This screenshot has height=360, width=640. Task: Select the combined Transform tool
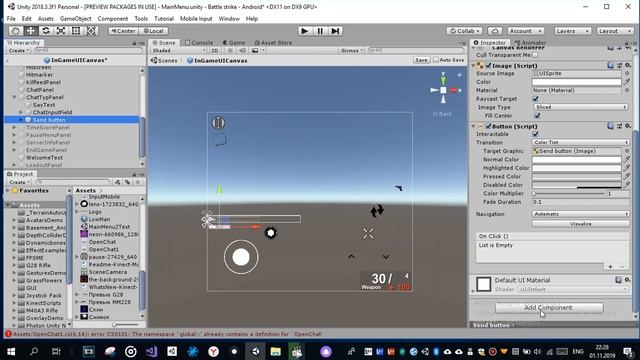91,31
